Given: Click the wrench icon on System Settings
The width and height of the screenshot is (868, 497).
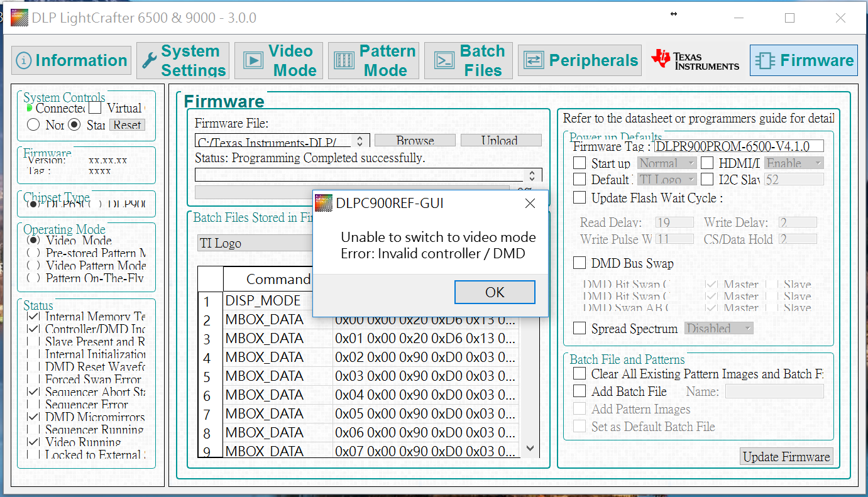Looking at the screenshot, I should (x=150, y=60).
